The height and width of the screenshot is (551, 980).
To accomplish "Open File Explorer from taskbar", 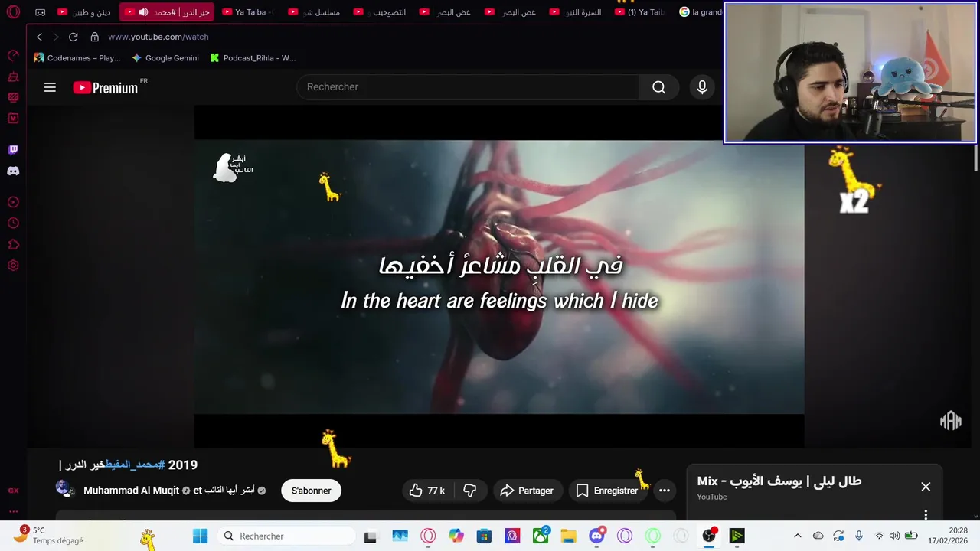I will (x=568, y=536).
